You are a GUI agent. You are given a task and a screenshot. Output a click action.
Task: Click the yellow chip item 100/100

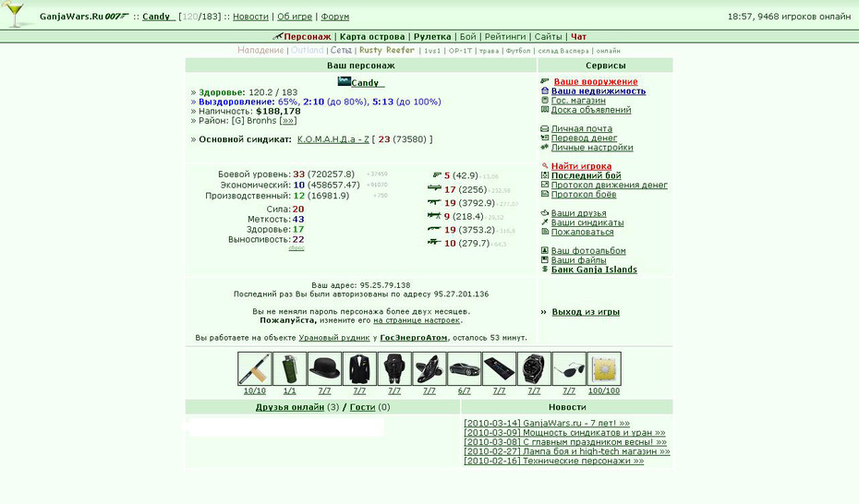[x=604, y=369]
